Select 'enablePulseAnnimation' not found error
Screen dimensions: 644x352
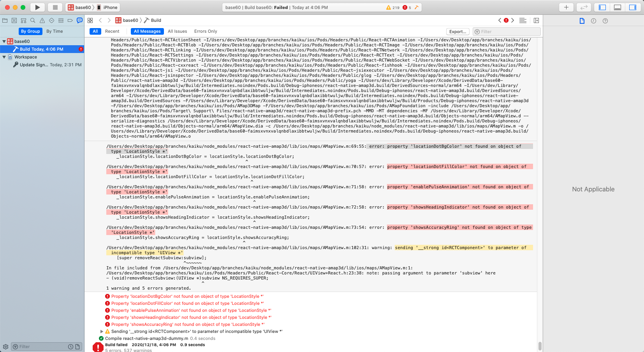tap(188, 310)
